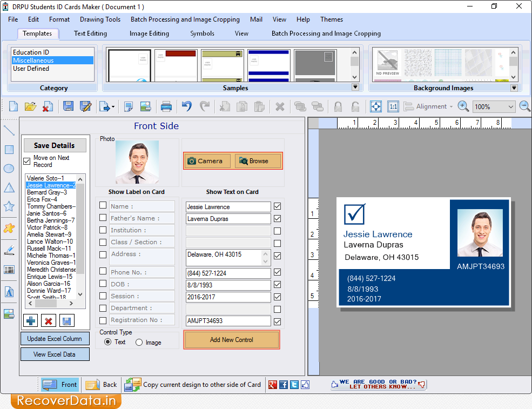This screenshot has height=409, width=532.
Task: Click the Print icon in toolbar
Action: click(166, 106)
